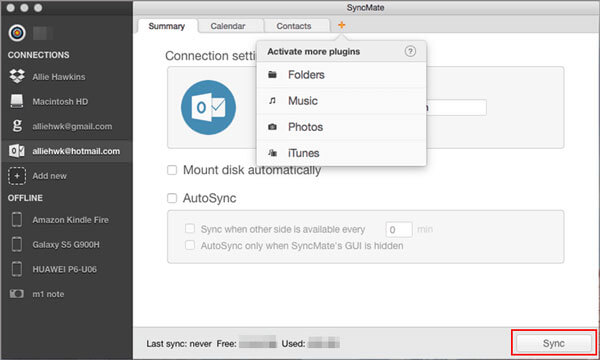Click the Activate more plugins heading
600x360 pixels.
point(313,51)
